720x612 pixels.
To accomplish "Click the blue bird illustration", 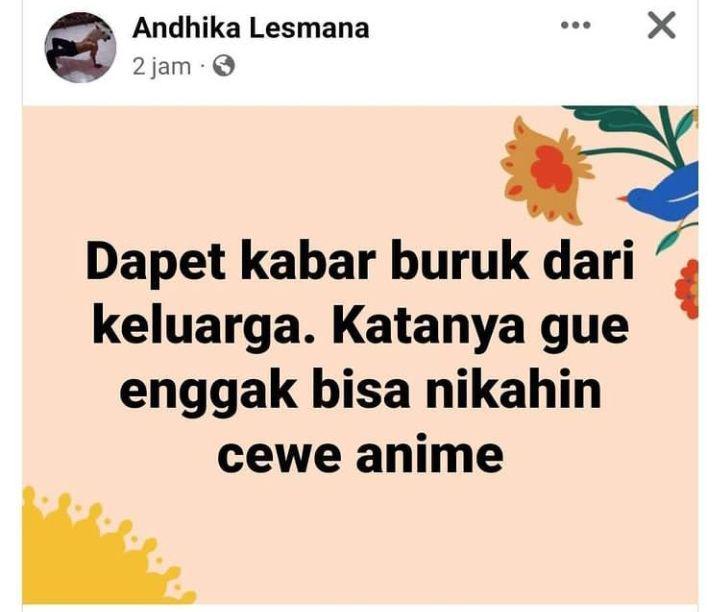I will click(x=659, y=190).
